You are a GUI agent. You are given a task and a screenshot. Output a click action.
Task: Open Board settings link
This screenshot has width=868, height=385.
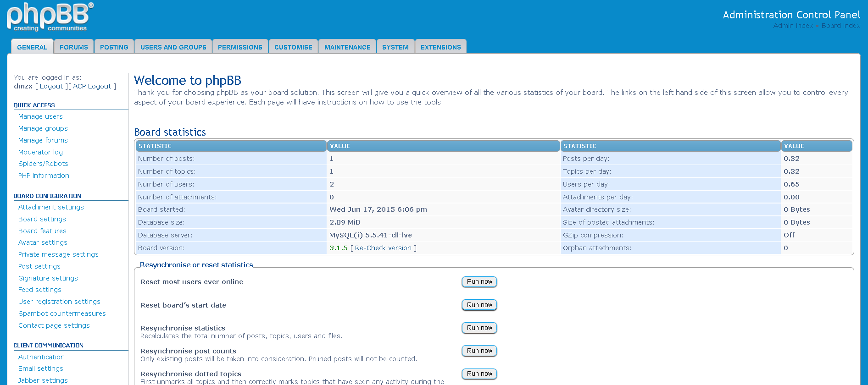pos(42,219)
